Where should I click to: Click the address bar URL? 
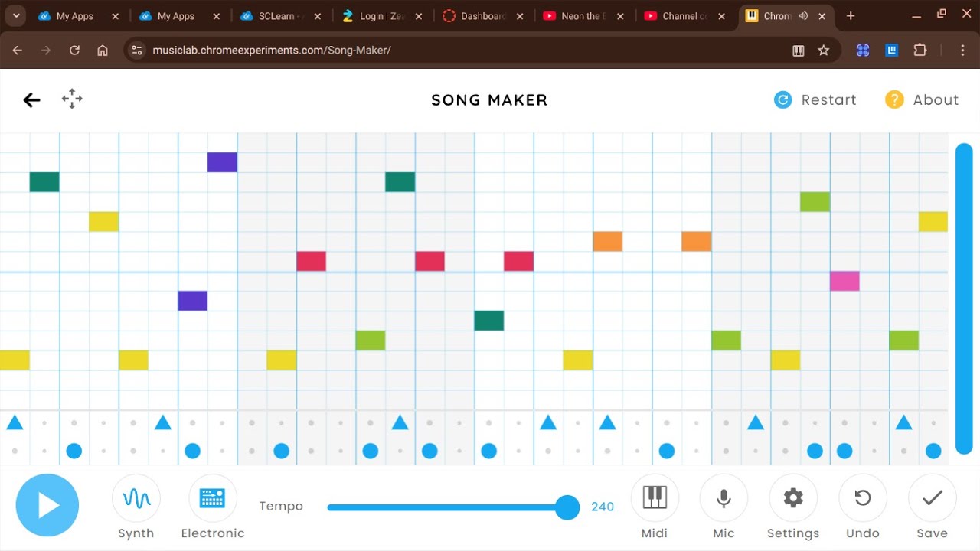click(272, 51)
